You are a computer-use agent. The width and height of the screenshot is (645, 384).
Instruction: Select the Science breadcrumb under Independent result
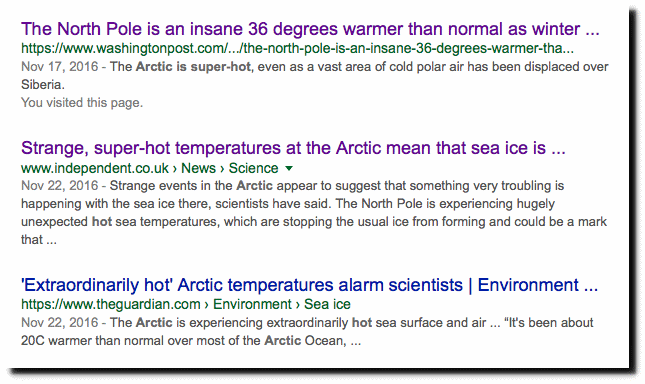point(253,168)
